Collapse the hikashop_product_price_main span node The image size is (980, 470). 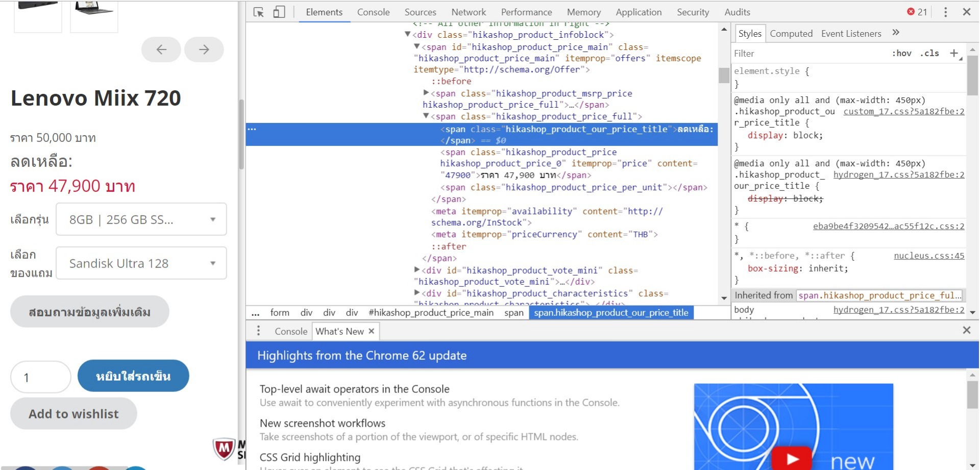416,47
